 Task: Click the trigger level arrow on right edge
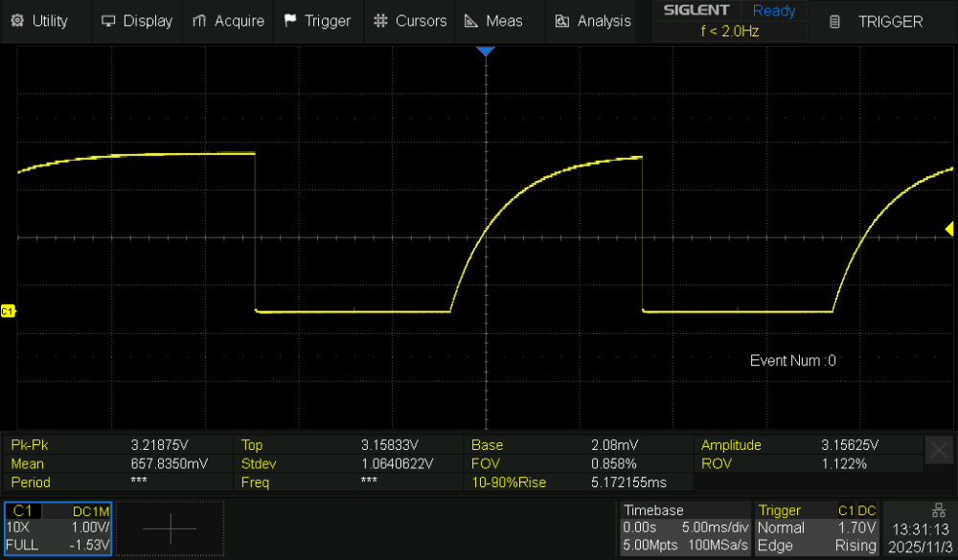(x=949, y=229)
